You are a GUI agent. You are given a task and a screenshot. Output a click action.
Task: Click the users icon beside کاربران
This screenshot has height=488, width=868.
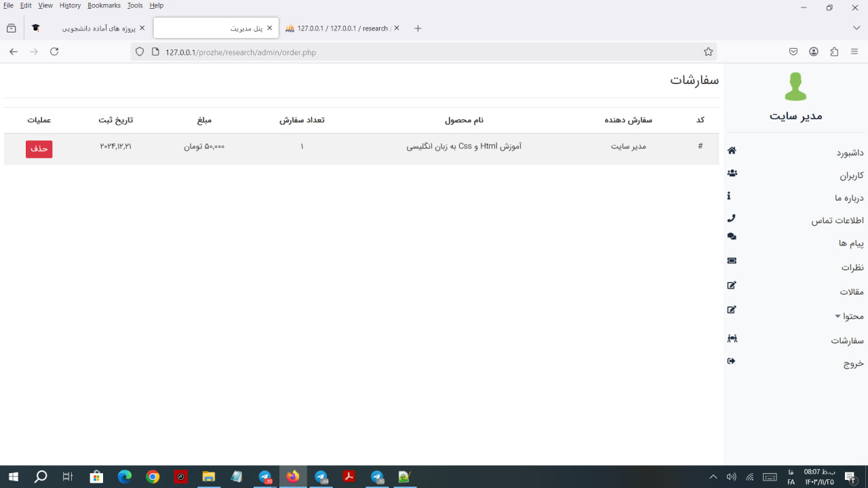(x=732, y=174)
